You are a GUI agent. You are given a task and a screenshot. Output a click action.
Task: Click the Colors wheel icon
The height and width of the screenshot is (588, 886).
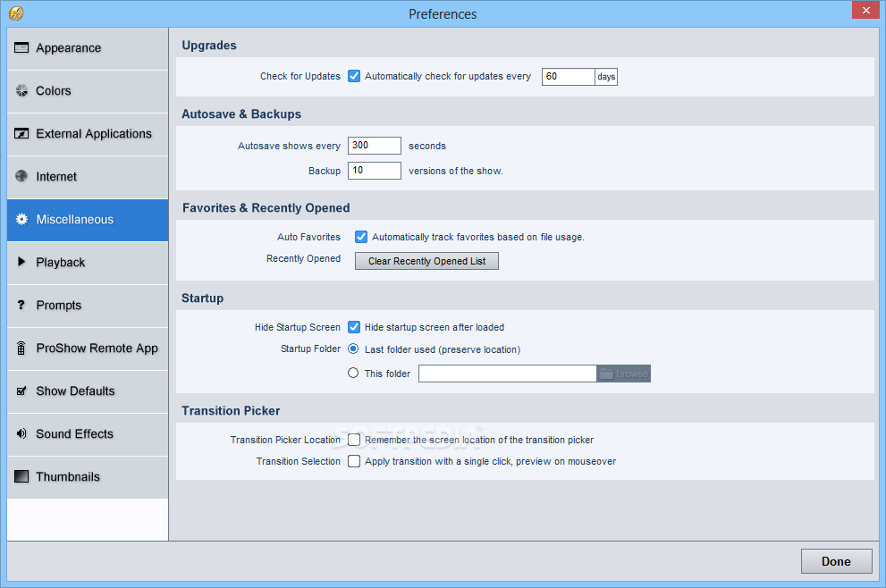[x=21, y=90]
